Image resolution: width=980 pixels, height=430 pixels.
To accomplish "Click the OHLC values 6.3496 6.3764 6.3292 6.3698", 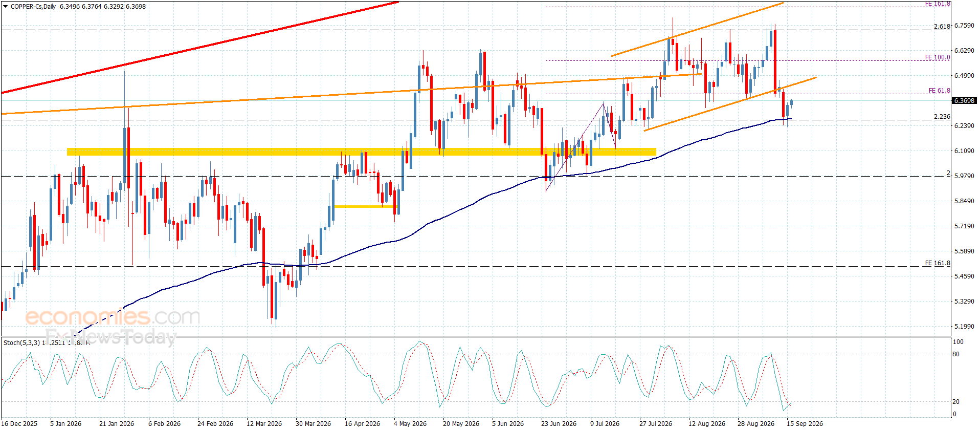I will pyautogui.click(x=103, y=7).
